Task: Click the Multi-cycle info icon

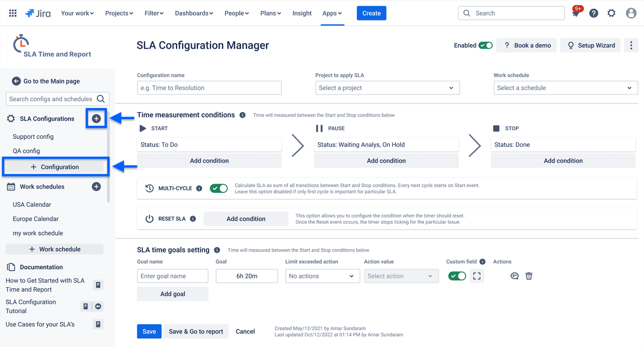Action: pyautogui.click(x=199, y=188)
